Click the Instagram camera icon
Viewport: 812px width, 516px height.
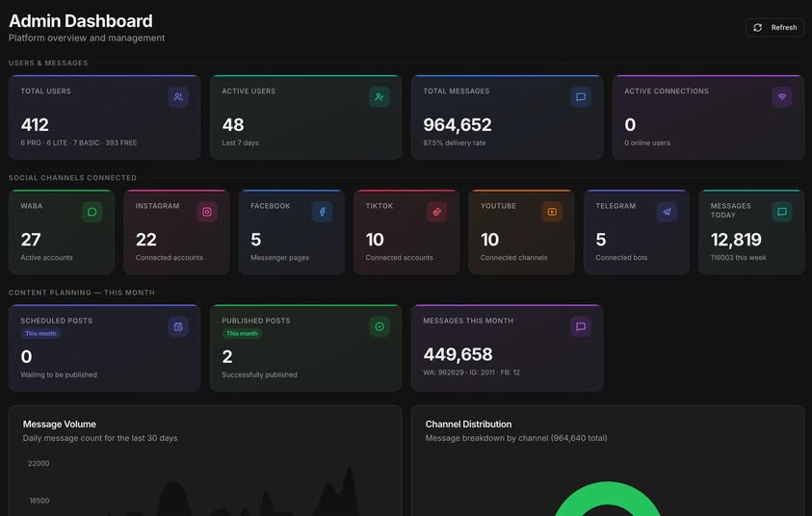[x=207, y=212]
